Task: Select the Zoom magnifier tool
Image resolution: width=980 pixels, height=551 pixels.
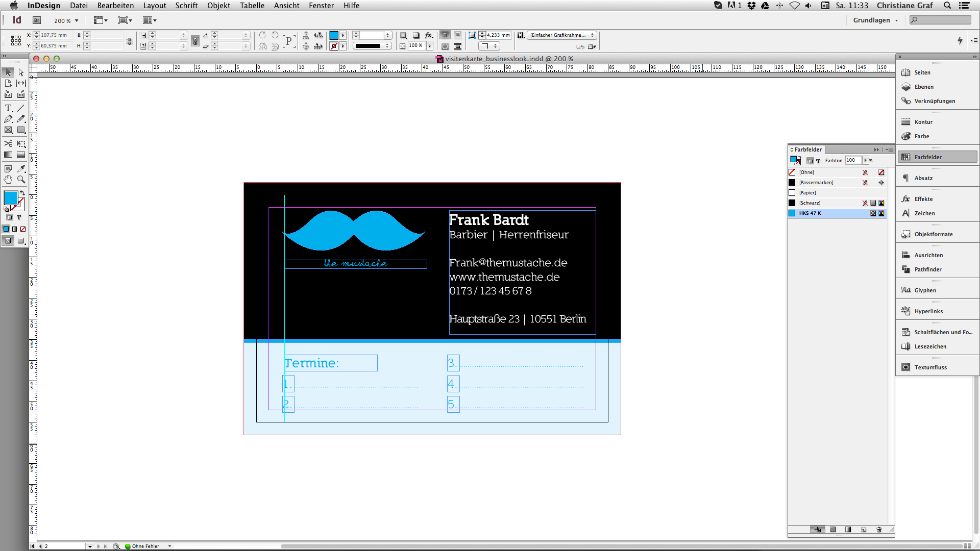Action: coord(21,180)
